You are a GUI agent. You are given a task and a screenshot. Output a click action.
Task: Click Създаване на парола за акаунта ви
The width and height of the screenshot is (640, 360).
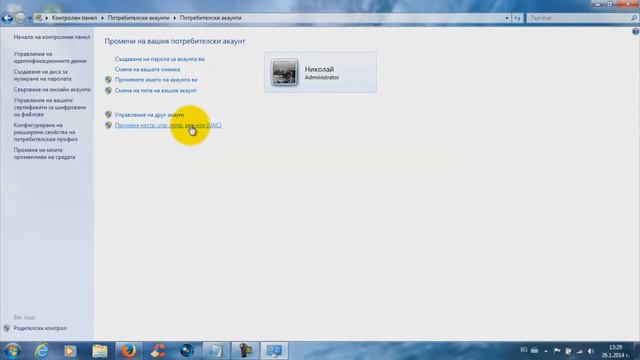(x=160, y=59)
